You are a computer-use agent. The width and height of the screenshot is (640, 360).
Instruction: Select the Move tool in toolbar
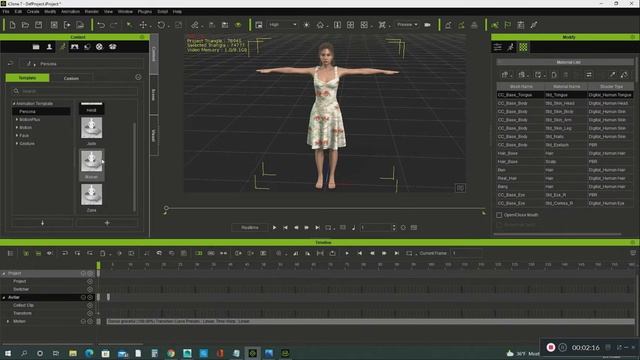tap(143, 25)
